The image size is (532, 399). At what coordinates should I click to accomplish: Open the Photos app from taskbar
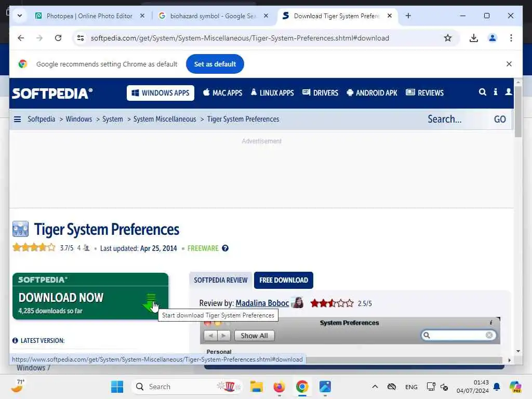click(x=325, y=387)
